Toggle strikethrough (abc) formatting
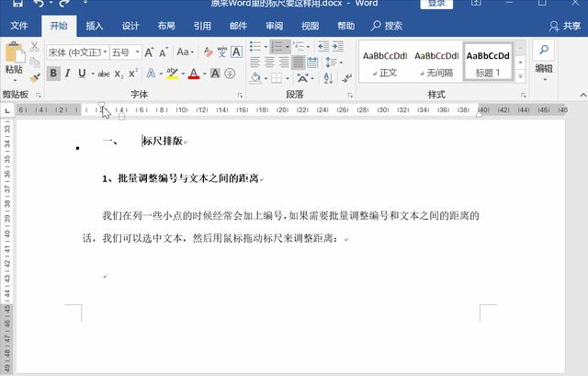The image size is (588, 376). (104, 74)
